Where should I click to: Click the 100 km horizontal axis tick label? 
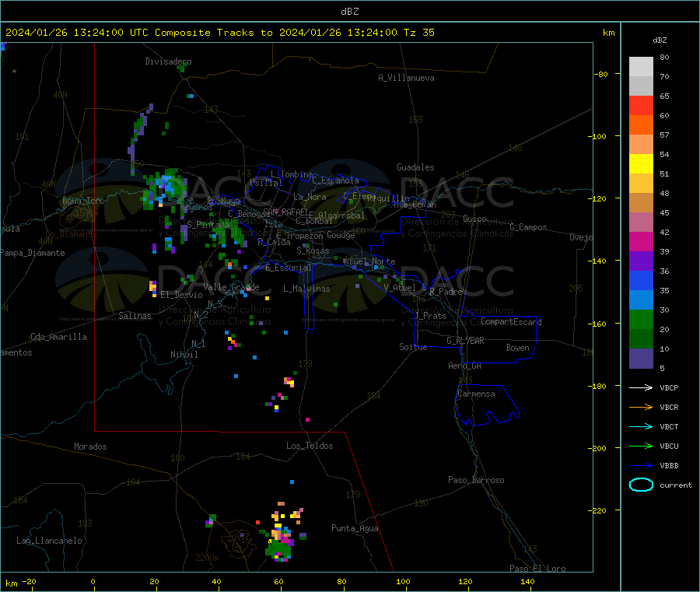tap(403, 582)
